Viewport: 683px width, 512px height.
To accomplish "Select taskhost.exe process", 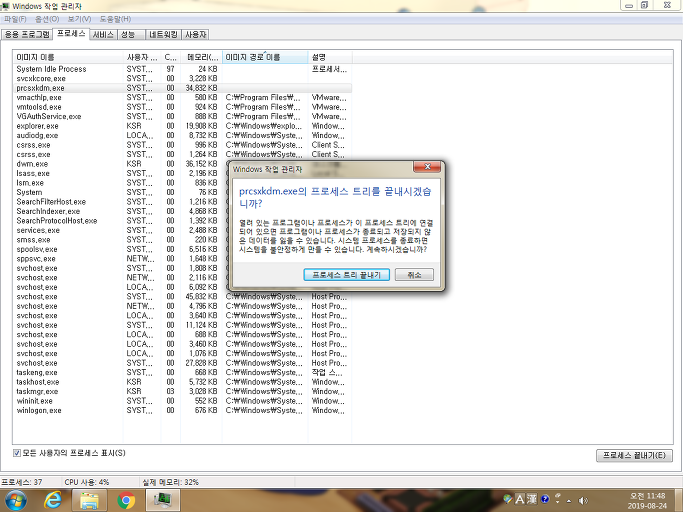I will click(x=183, y=382).
